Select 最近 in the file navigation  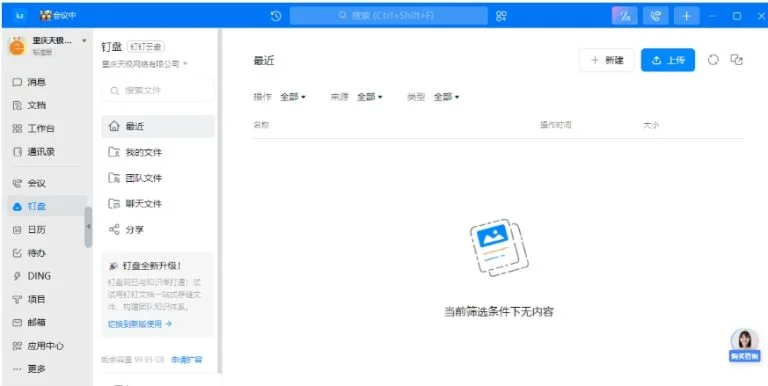click(158, 126)
